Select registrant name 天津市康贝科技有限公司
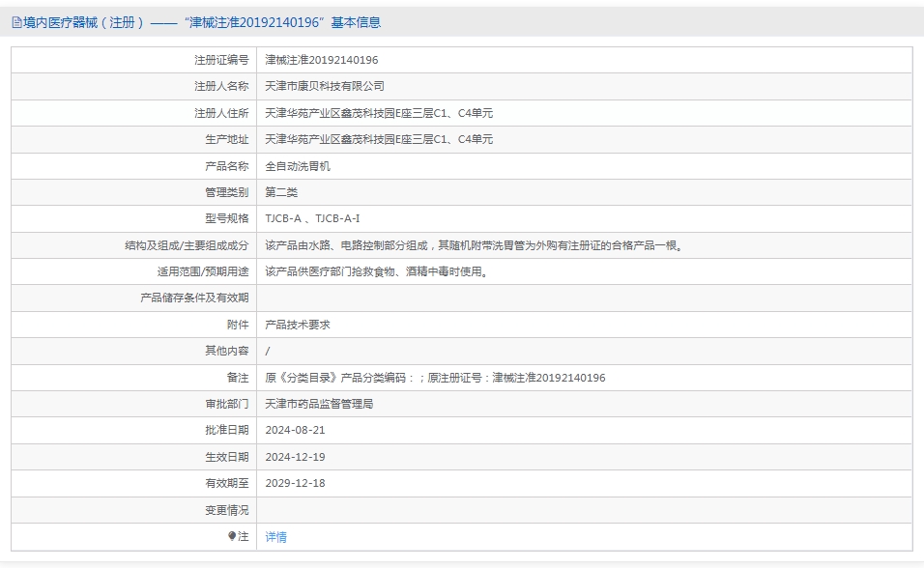924x568 pixels. pyautogui.click(x=325, y=86)
